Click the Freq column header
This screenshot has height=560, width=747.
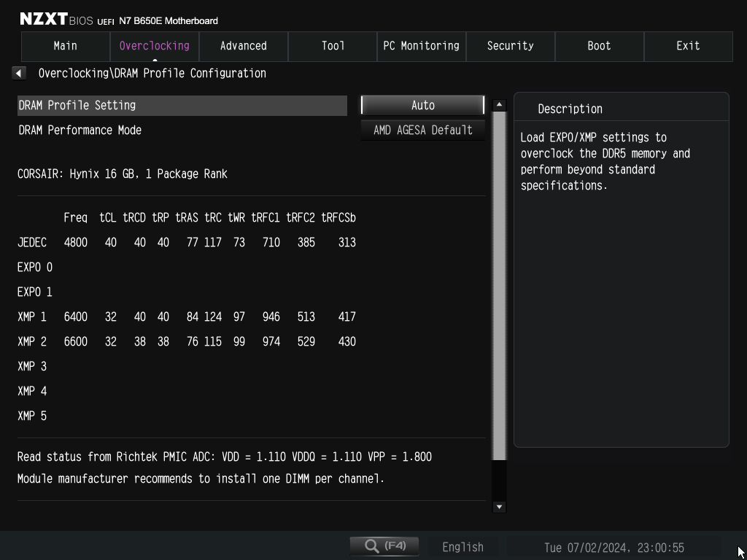[x=76, y=217]
